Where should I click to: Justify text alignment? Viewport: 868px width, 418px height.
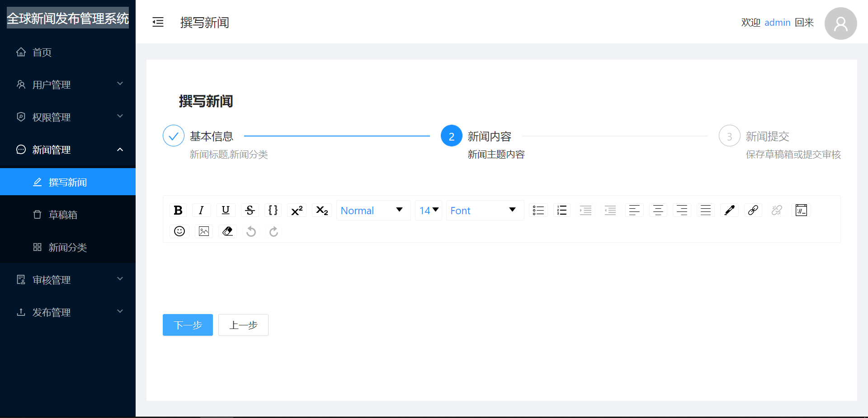[706, 210]
